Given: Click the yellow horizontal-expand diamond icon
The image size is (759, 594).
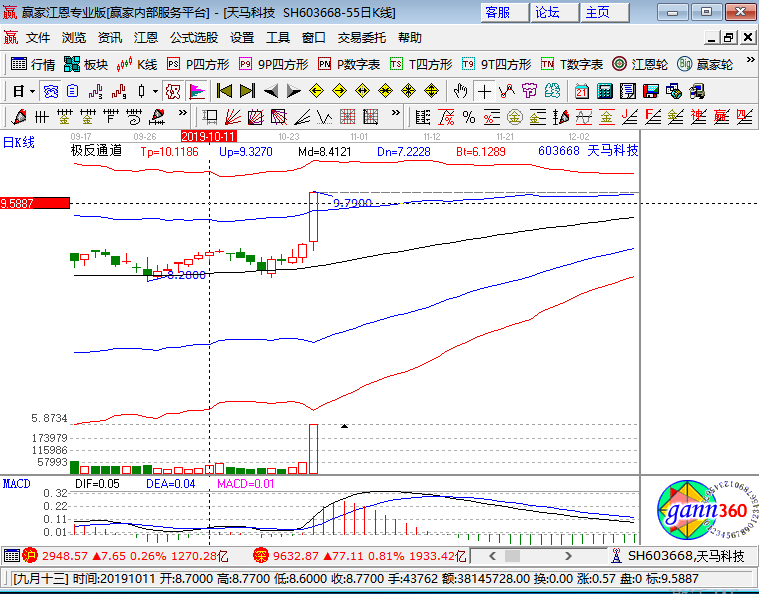Looking at the screenshot, I should [362, 91].
